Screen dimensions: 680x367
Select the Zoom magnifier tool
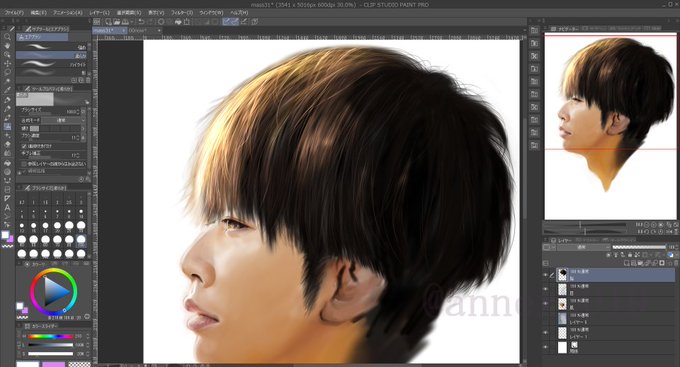[7, 37]
